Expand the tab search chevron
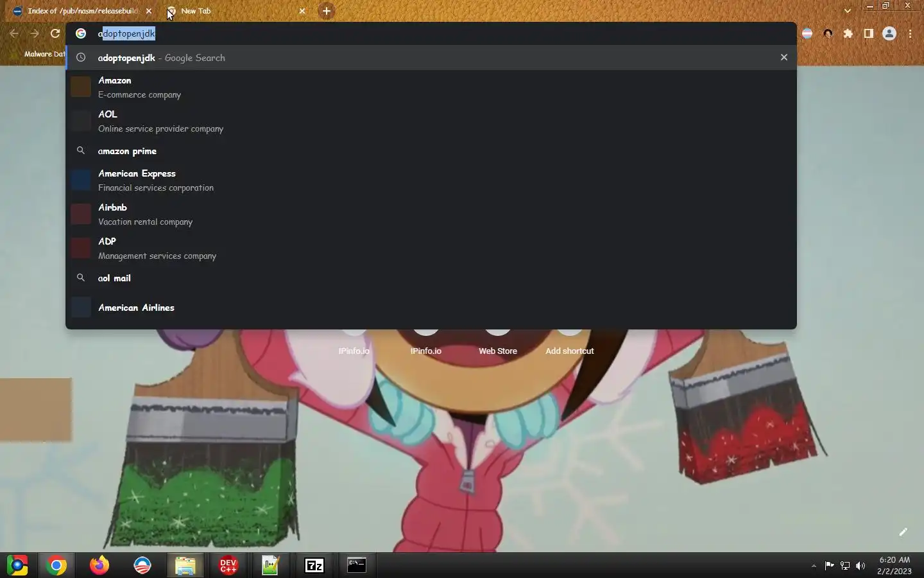Image resolution: width=924 pixels, height=578 pixels. [x=848, y=11]
